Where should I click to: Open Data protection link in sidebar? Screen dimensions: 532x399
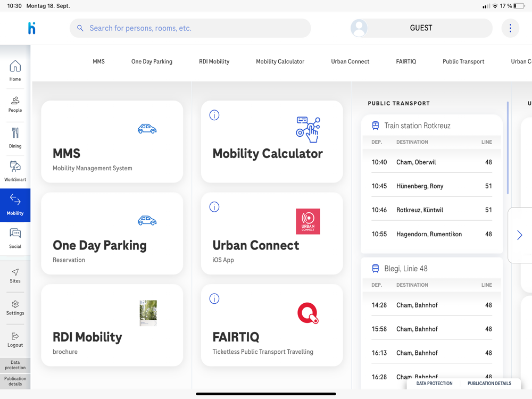[15, 365]
